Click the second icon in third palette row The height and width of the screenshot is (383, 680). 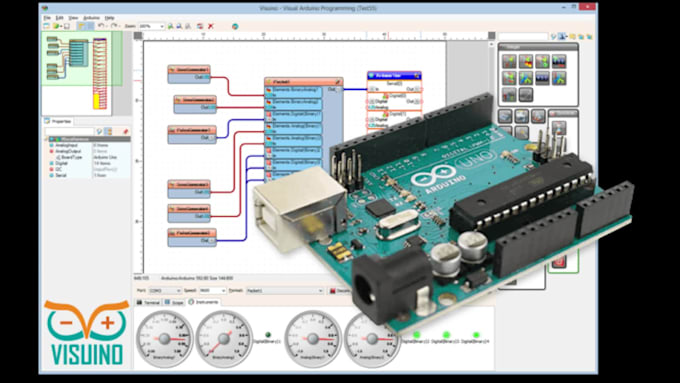[526, 95]
